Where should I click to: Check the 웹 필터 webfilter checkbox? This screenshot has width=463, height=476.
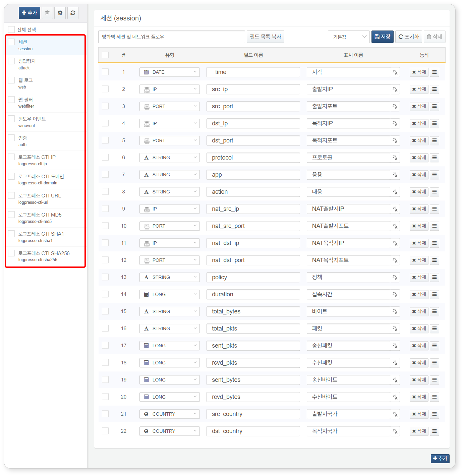point(11,100)
